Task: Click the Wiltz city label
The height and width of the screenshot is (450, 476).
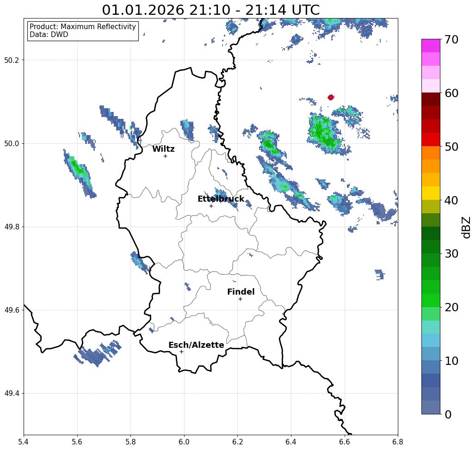Action: click(x=163, y=149)
